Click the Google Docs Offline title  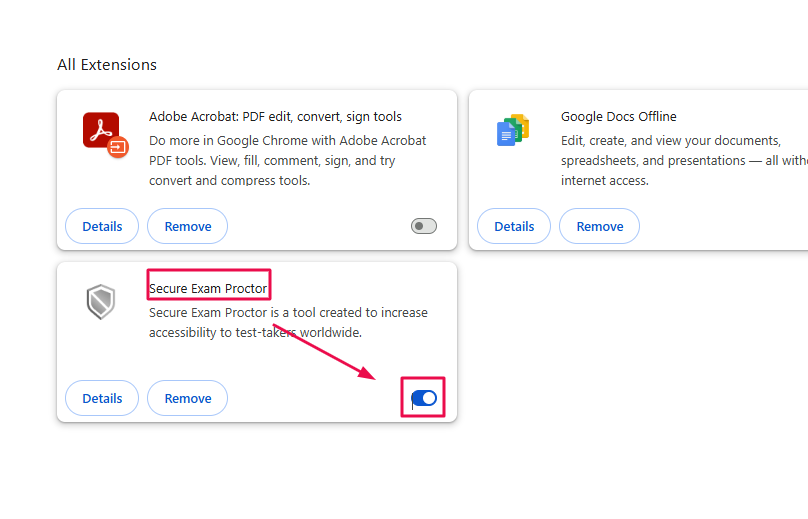click(x=618, y=117)
